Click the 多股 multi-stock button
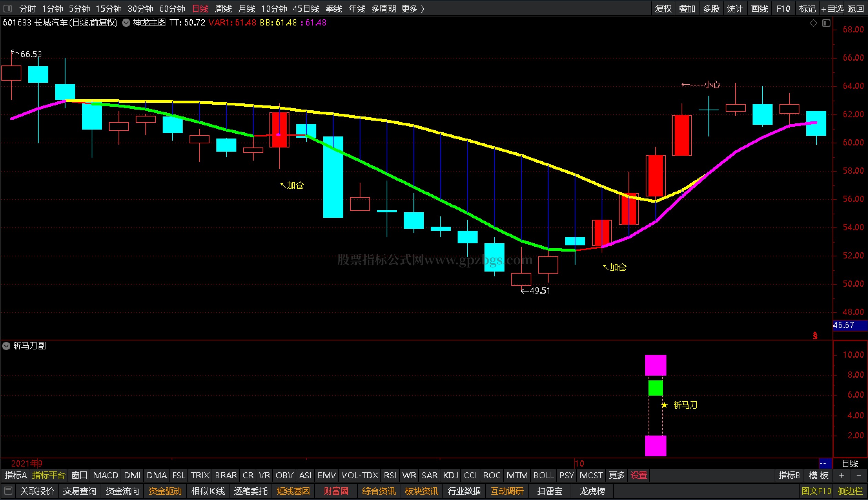Screen dimensions: 868x500 (x=711, y=9)
